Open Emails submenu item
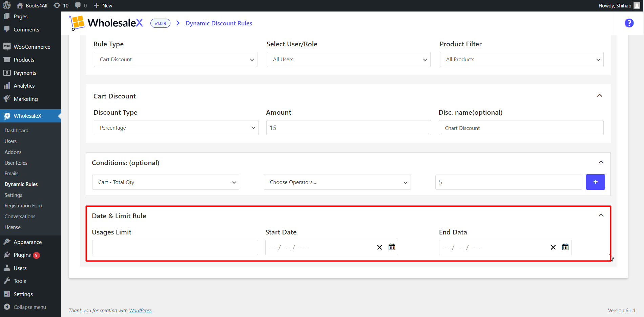This screenshot has height=317, width=644. tap(12, 173)
